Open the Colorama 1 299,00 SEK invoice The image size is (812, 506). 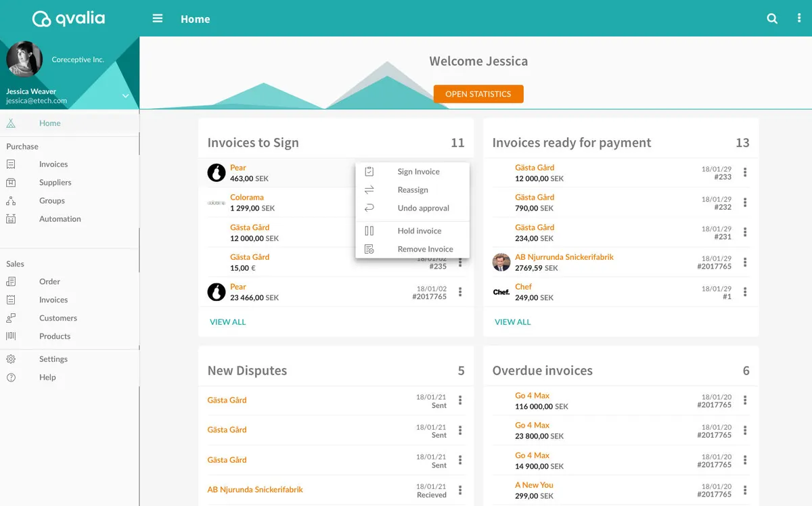[247, 198]
